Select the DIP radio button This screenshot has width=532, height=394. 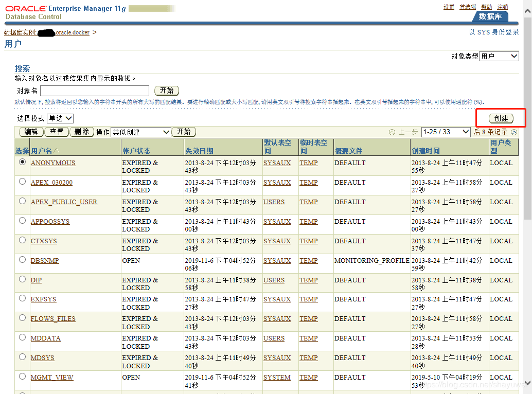click(23, 279)
